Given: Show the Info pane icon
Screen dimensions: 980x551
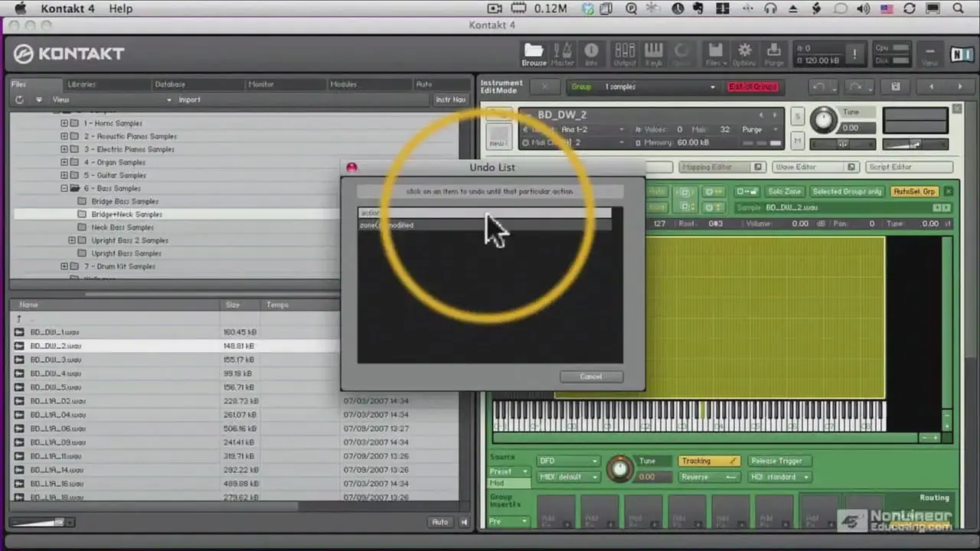Looking at the screenshot, I should point(591,54).
